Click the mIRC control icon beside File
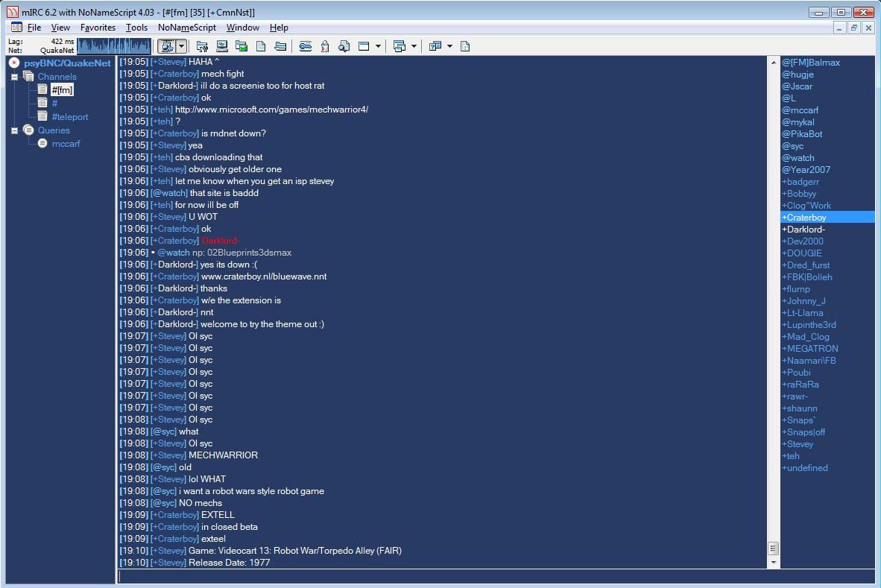881x588 pixels. tap(16, 28)
